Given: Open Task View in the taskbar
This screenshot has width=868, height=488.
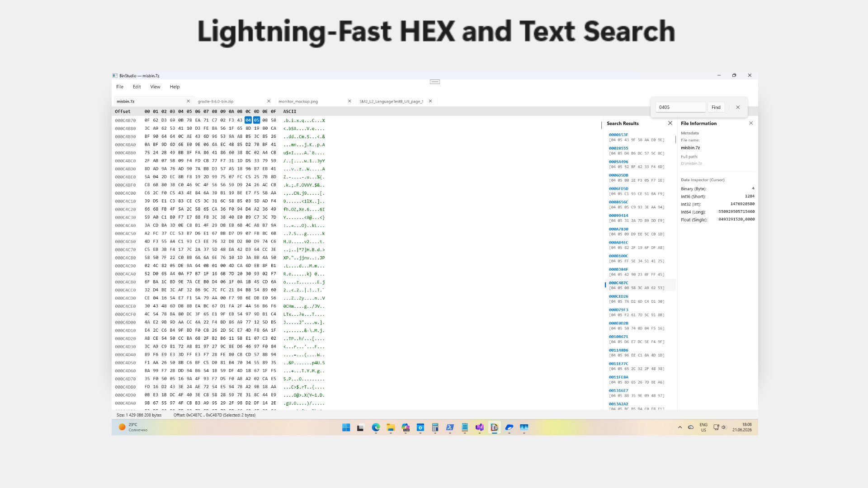Looking at the screenshot, I should coord(360,427).
